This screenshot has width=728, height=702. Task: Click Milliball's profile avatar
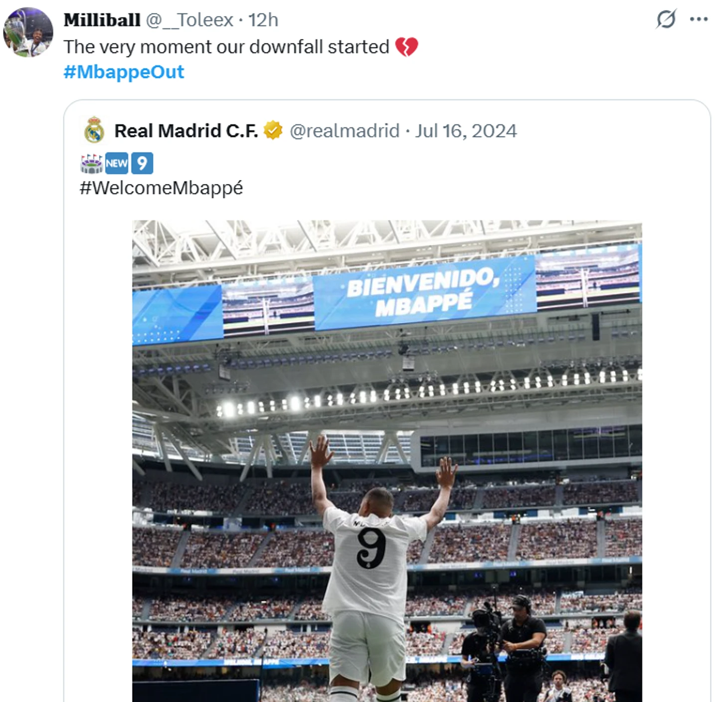click(28, 32)
